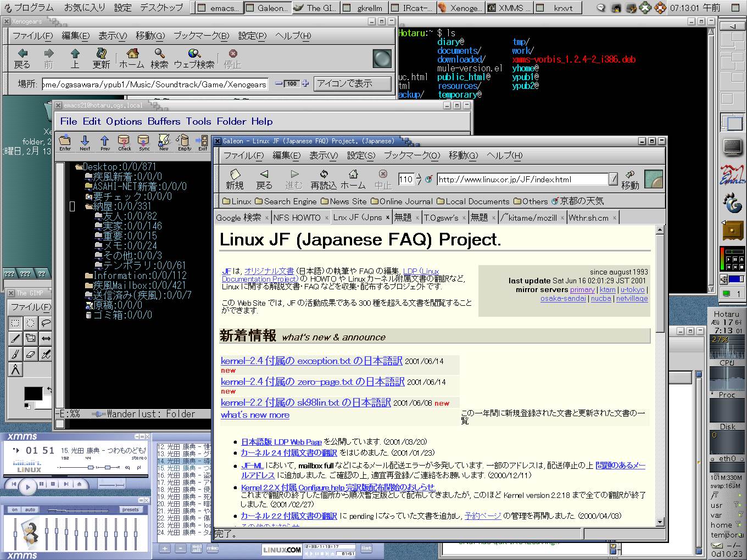This screenshot has width=747, height=560.
Task: Open Nautilus home folder icon
Action: [x=132, y=58]
